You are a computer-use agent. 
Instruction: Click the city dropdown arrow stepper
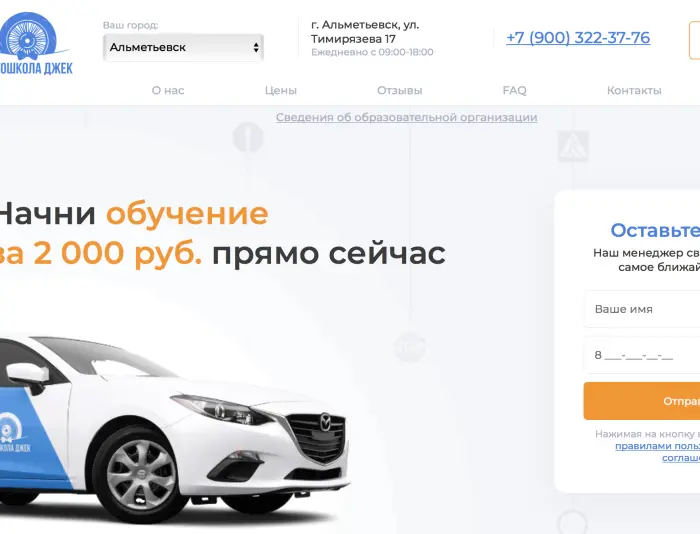(x=256, y=47)
